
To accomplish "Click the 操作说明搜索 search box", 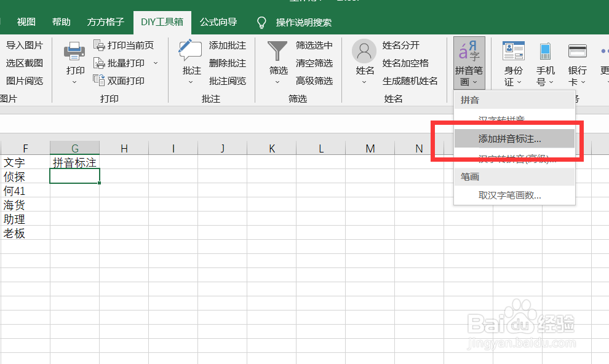I will pyautogui.click(x=303, y=22).
